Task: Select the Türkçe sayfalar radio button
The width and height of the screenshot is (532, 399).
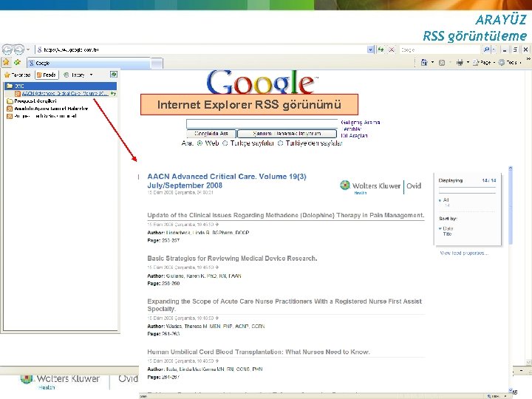Action: [225, 143]
